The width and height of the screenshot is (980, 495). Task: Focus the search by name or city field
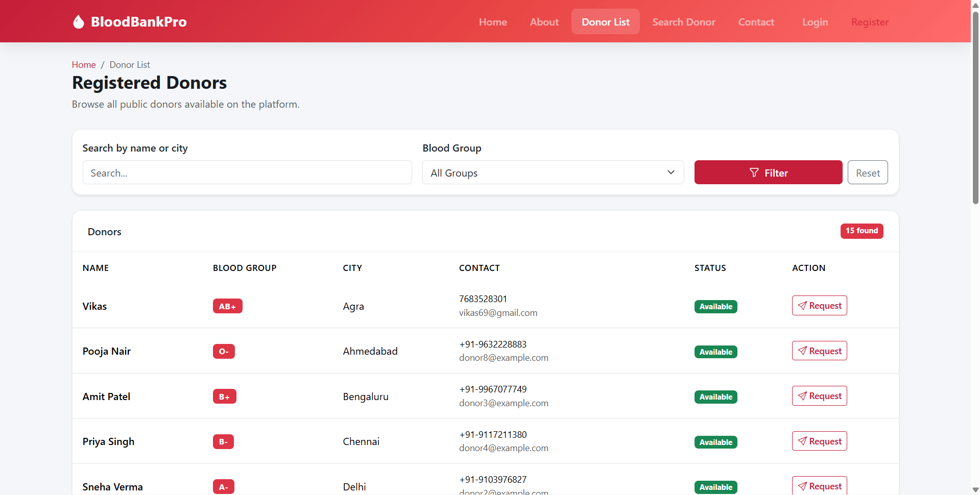[247, 172]
